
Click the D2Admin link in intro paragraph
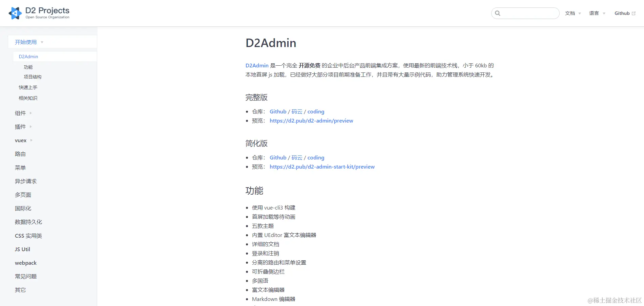coord(257,65)
